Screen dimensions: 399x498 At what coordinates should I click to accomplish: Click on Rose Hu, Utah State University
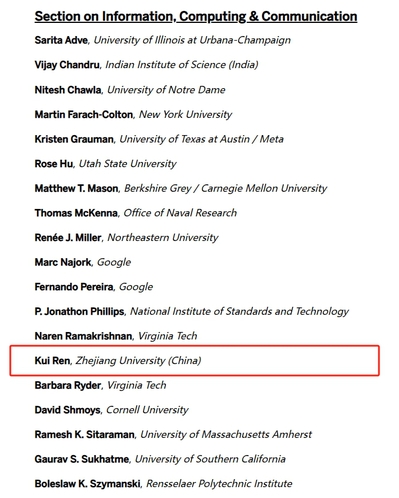pyautogui.click(x=105, y=164)
